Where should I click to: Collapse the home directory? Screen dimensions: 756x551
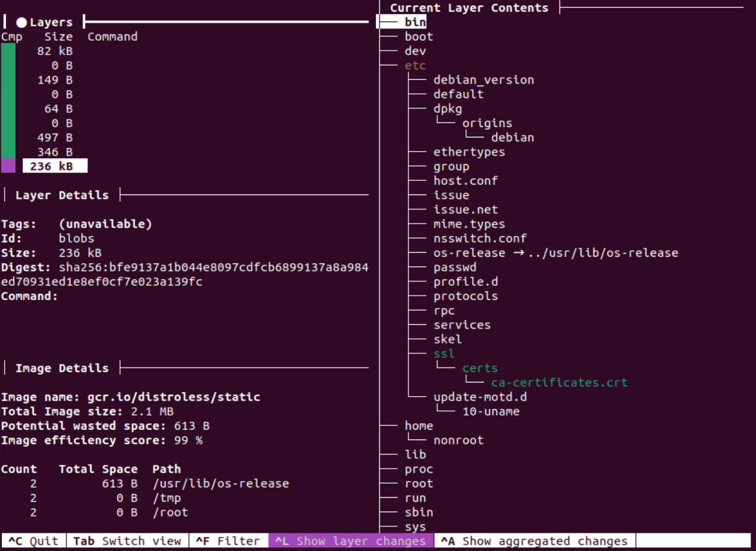419,426
